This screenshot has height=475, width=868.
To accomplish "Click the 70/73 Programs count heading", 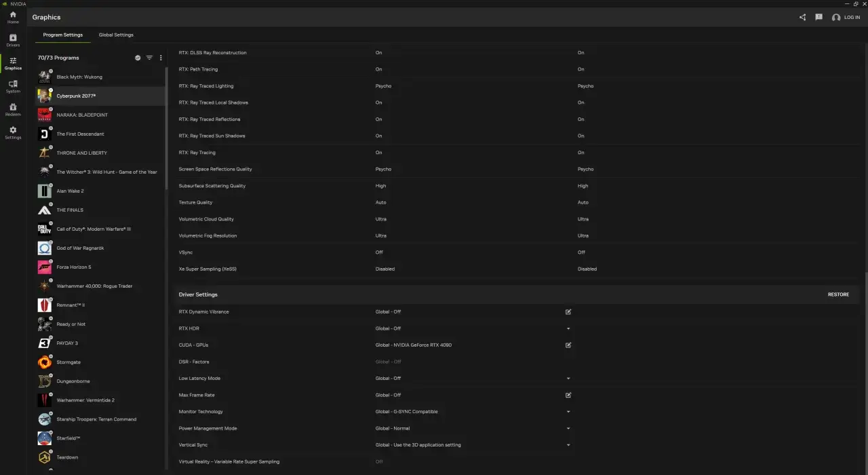I will click(x=58, y=58).
